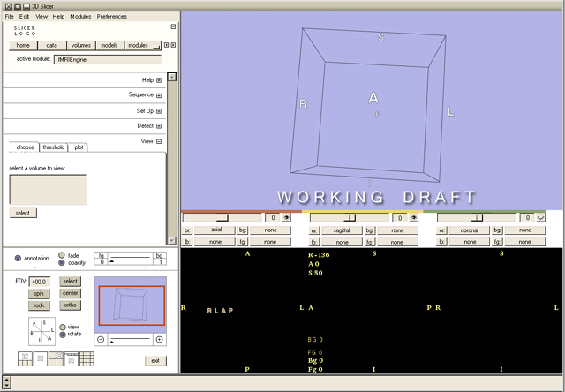Screen dimensions: 565x392
Task: Click the zoom in plus icon
Action: [159, 340]
